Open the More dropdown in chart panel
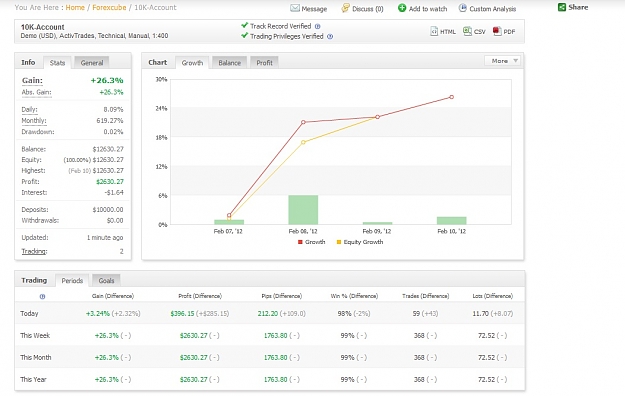The width and height of the screenshot is (625, 396). [504, 61]
